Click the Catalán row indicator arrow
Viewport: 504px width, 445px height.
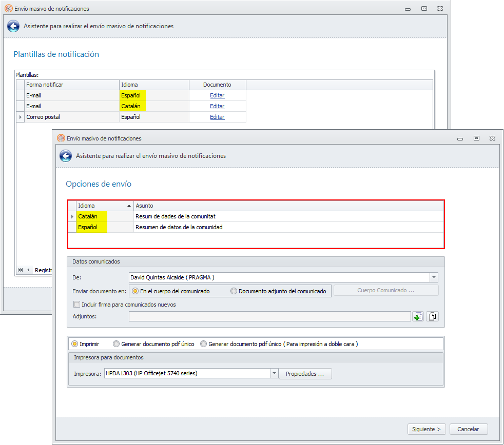pyautogui.click(x=72, y=216)
